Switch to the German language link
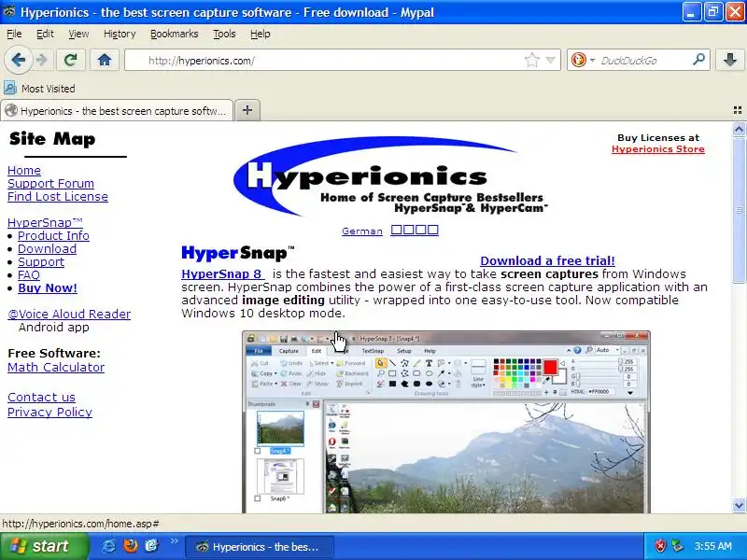Image resolution: width=747 pixels, height=560 pixels. (x=362, y=231)
